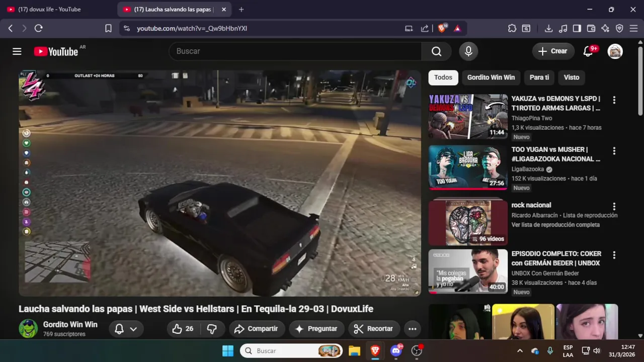This screenshot has width=644, height=362.
Task: Bookmark this page
Action: (108, 29)
